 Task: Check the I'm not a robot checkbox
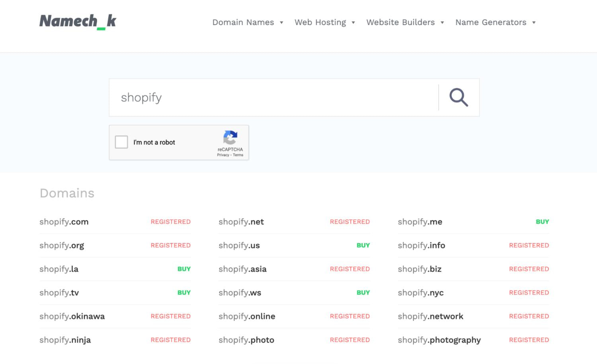point(121,142)
